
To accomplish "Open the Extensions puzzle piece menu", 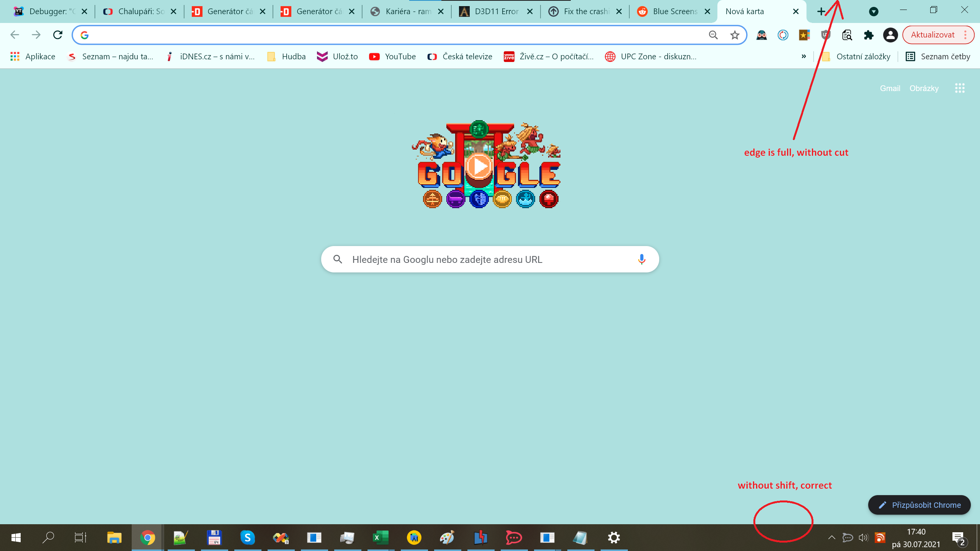I will pyautogui.click(x=869, y=35).
